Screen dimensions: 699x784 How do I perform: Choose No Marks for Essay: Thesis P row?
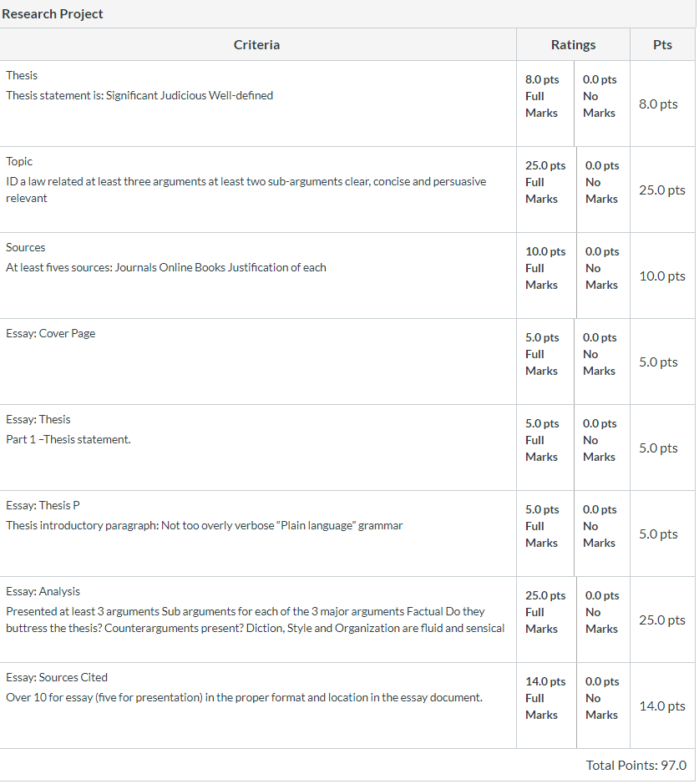602,534
